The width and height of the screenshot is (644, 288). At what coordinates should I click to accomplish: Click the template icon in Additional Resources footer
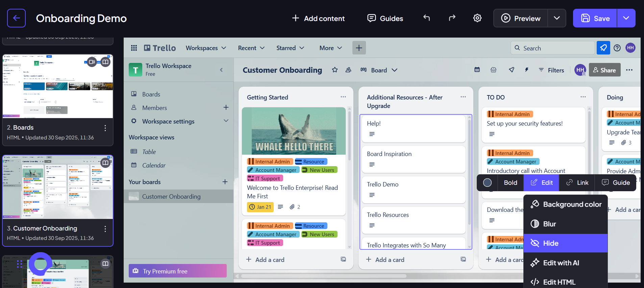(463, 259)
